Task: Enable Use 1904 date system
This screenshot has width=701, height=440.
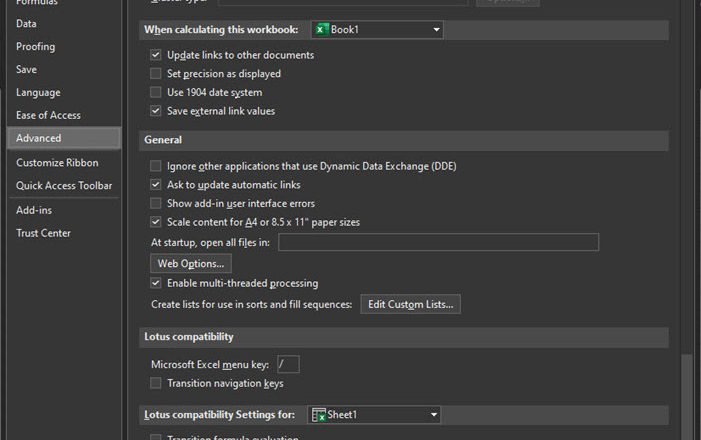Action: [156, 92]
